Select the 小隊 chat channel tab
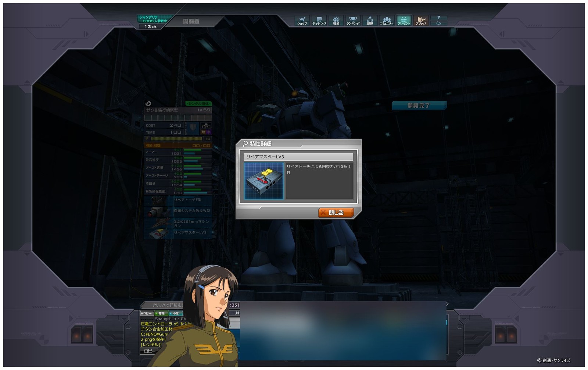This screenshot has width=588, height=370. [175, 313]
